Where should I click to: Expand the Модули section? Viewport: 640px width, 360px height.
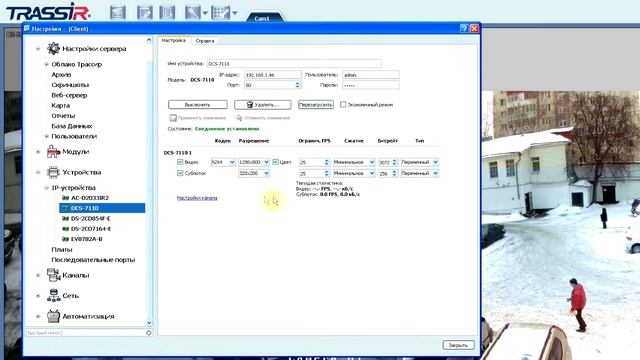tap(38, 152)
